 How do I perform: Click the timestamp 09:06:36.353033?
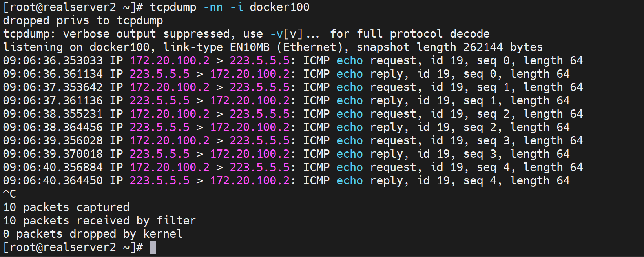tap(53, 60)
